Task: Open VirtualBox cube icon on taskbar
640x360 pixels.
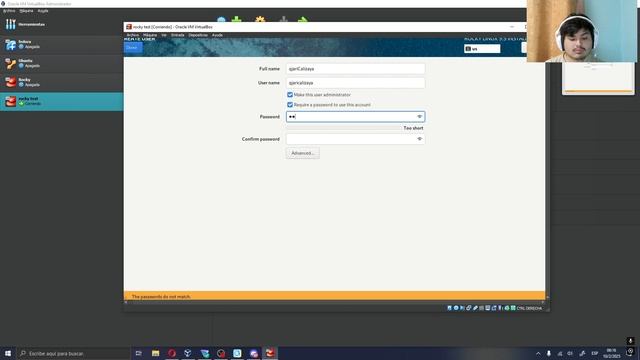Action: pos(188,353)
